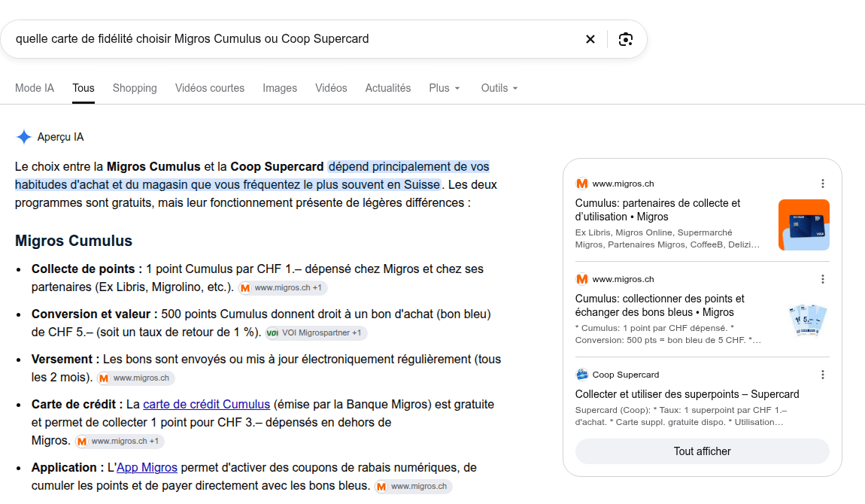Click the highlighted sentence about habitudes d'achat
865x504 pixels.
click(x=252, y=175)
